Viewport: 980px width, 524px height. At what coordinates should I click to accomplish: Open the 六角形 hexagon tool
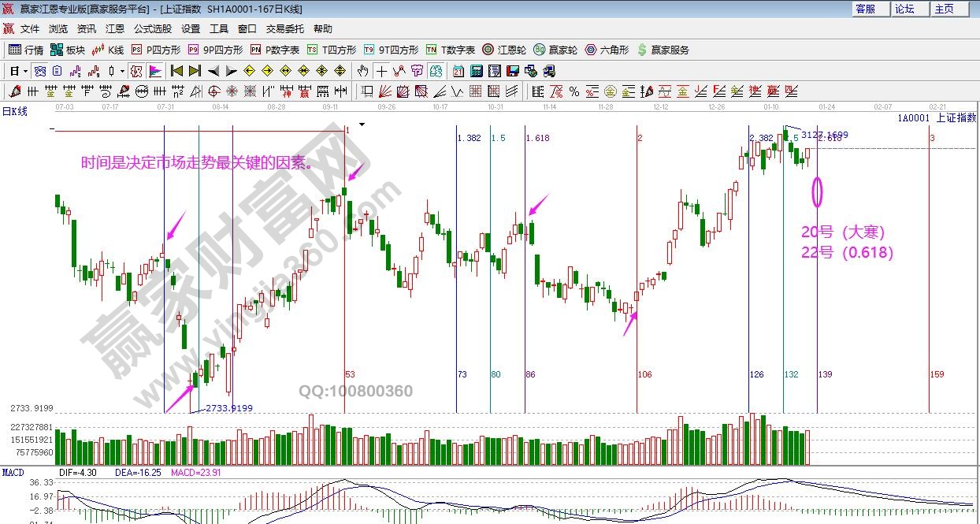pos(607,50)
